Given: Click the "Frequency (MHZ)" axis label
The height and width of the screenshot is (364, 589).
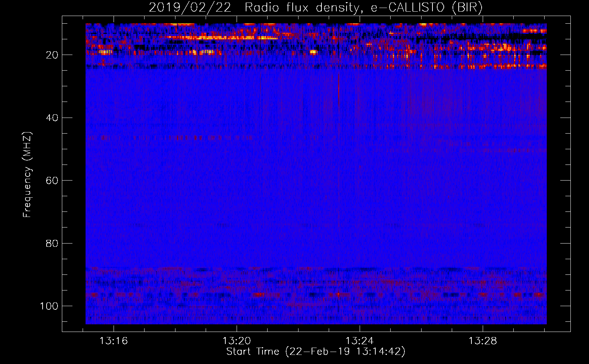Looking at the screenshot, I should tap(27, 175).
